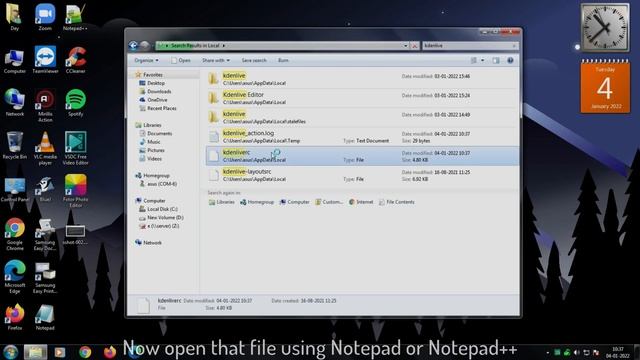640x360 pixels.
Task: Click the analog clock gadget
Action: tap(605, 27)
